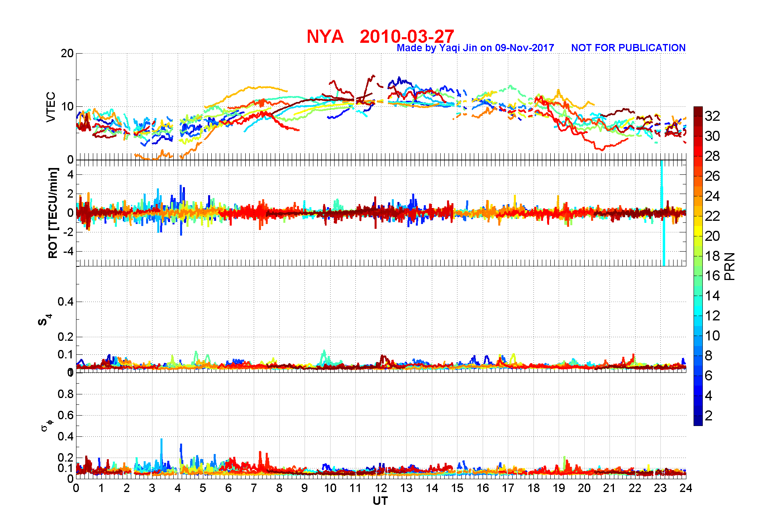Click colorbar tick value 16
Viewport: 762px width, 532px height.
(x=712, y=276)
